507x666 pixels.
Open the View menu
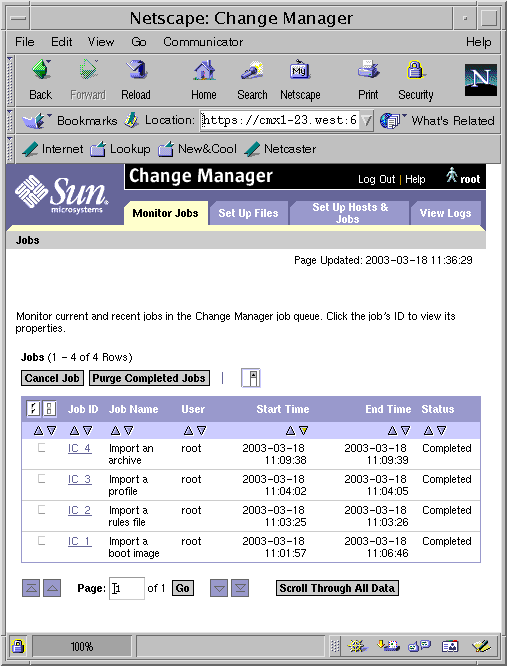tap(101, 42)
